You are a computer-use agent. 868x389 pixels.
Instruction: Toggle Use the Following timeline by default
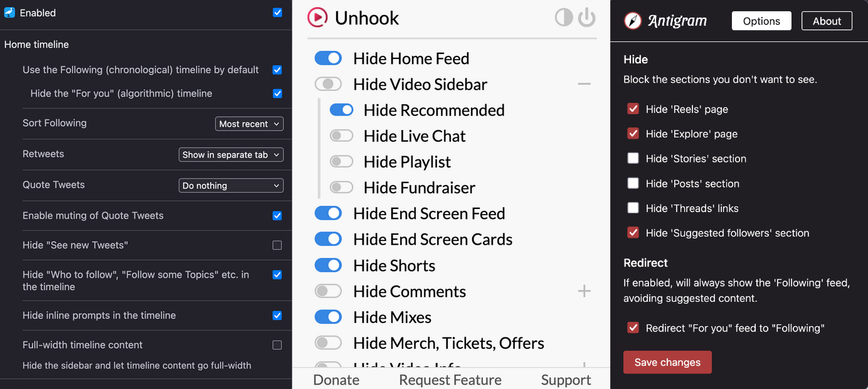click(x=277, y=70)
